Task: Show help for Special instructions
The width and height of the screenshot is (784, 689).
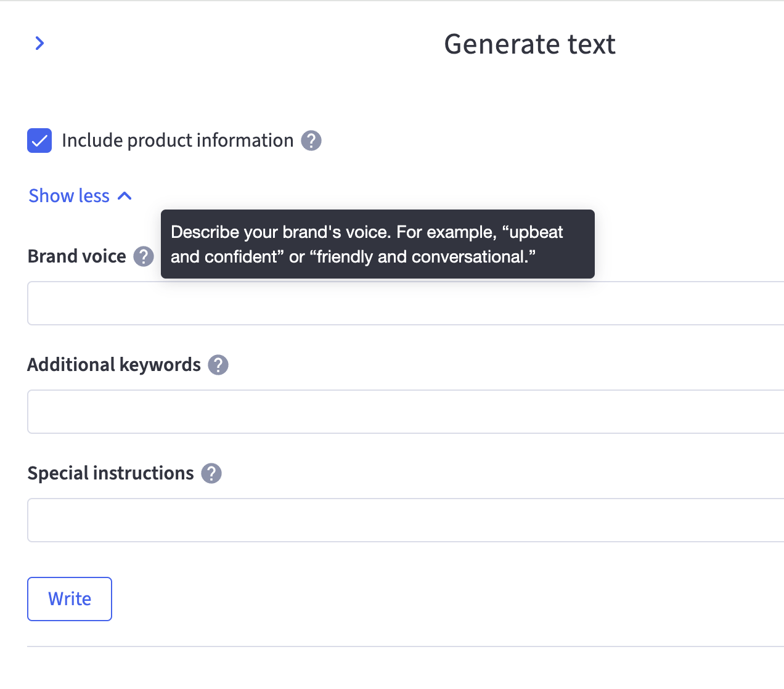Action: [211, 473]
